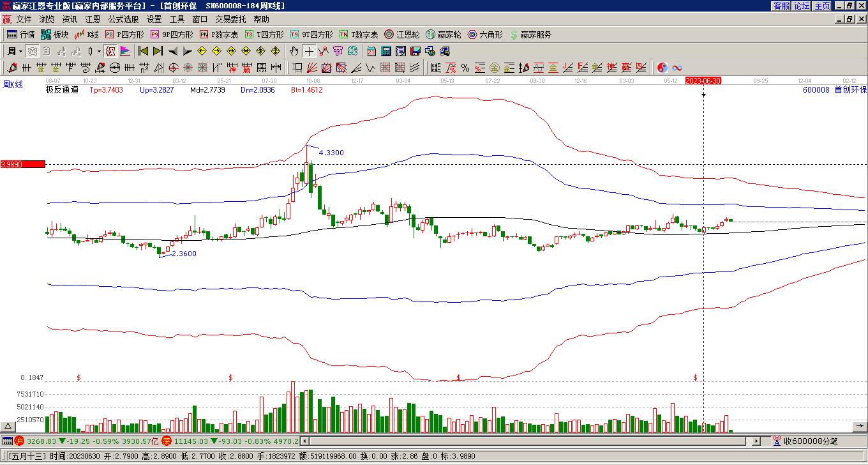Click the 主页 homepage button
This screenshot has height=465, width=868.
click(822, 5)
